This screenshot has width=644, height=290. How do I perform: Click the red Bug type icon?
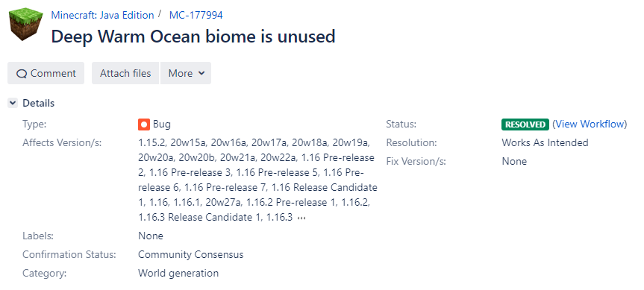pos(144,124)
